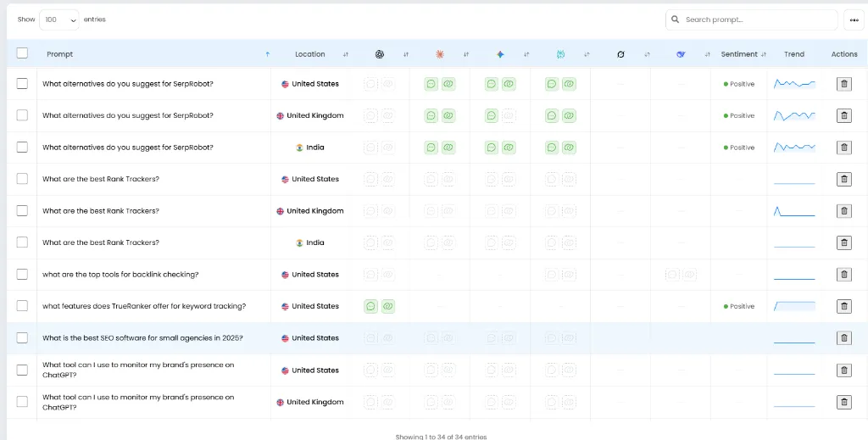Check the SerpRobot alternatives India row
The height and width of the screenshot is (440, 868).
click(22, 148)
